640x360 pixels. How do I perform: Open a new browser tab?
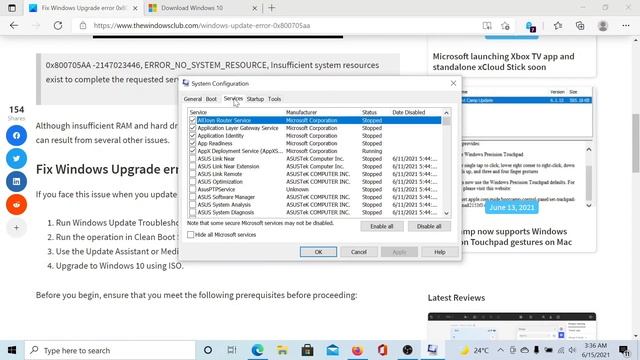coord(272,8)
